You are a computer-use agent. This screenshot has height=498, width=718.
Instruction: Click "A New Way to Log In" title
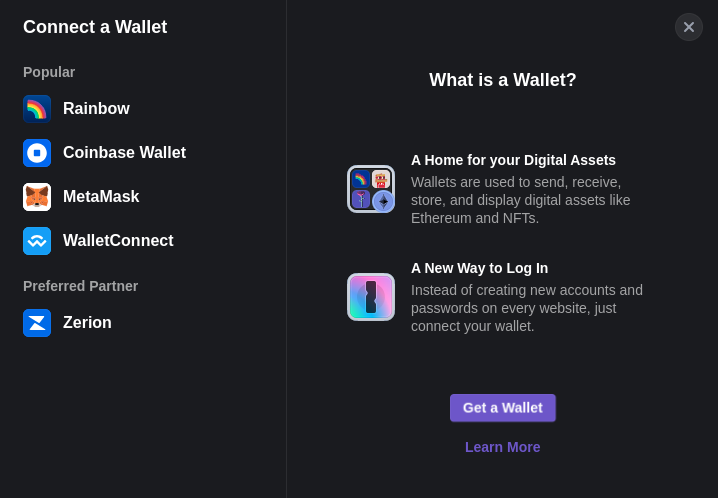(479, 268)
